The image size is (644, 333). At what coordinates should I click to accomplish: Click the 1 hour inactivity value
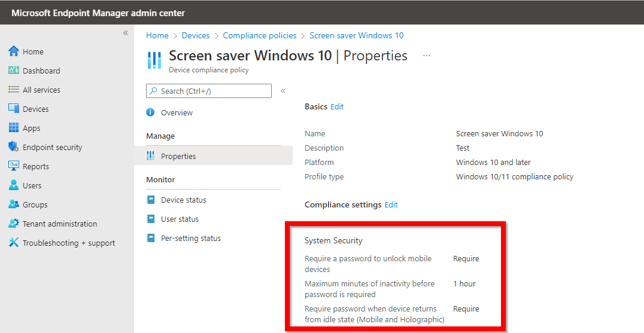[464, 283]
